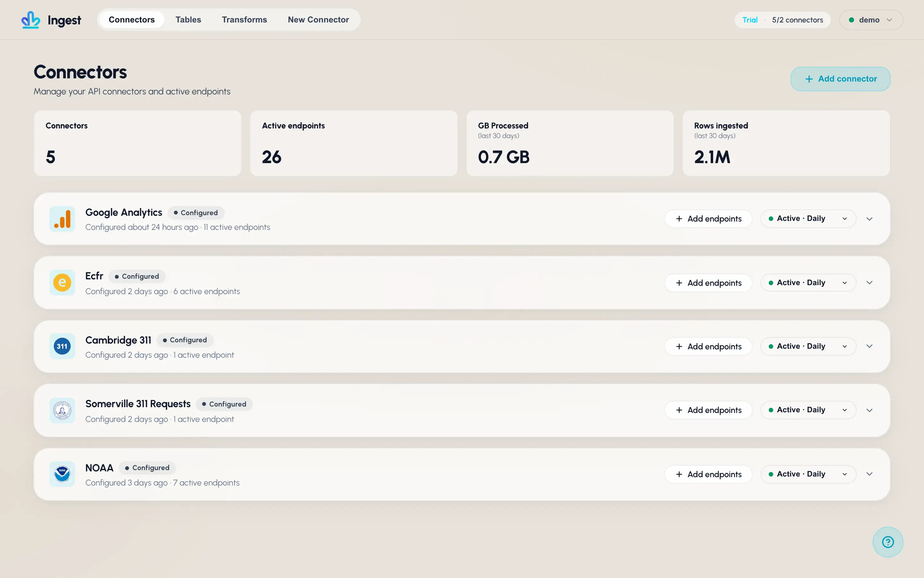Open Ecfr Active Daily schedule dropdown
924x578 pixels.
point(808,283)
